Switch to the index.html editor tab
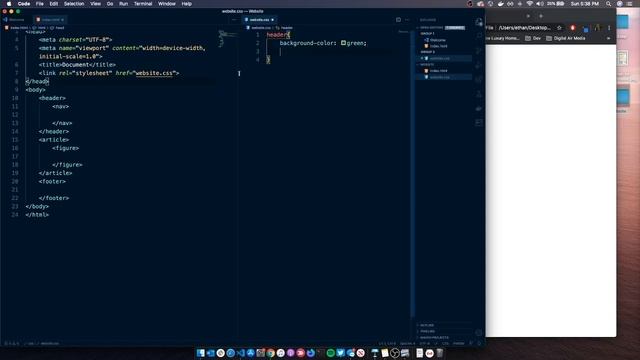Image resolution: width=640 pixels, height=360 pixels. click(49, 20)
